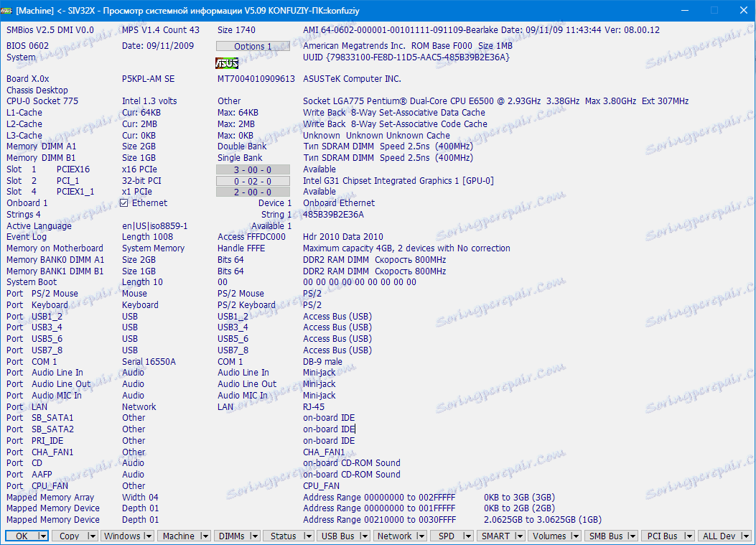Click 'Intel G31 Chipset Integrated Graphics 1' text
Screen dimensions: 756x545
pos(381,181)
